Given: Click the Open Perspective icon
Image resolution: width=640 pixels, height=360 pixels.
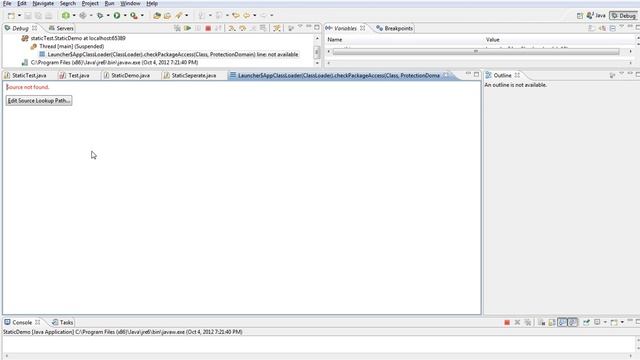Looking at the screenshot, I should pos(580,16).
